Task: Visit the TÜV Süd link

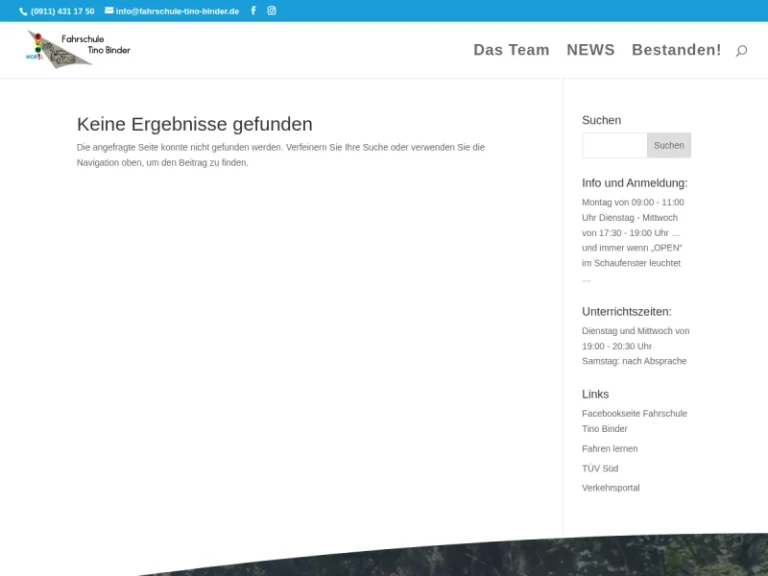Action: [x=600, y=468]
